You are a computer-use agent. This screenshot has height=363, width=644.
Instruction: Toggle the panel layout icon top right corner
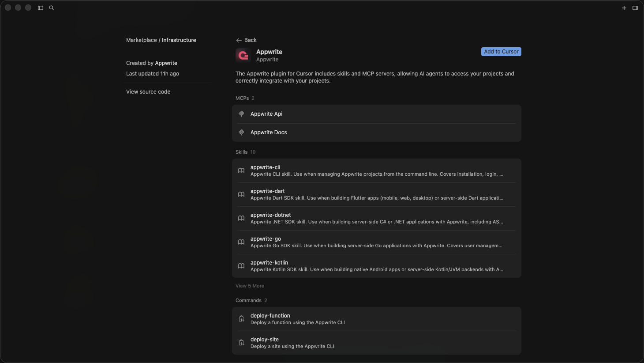coord(635,8)
